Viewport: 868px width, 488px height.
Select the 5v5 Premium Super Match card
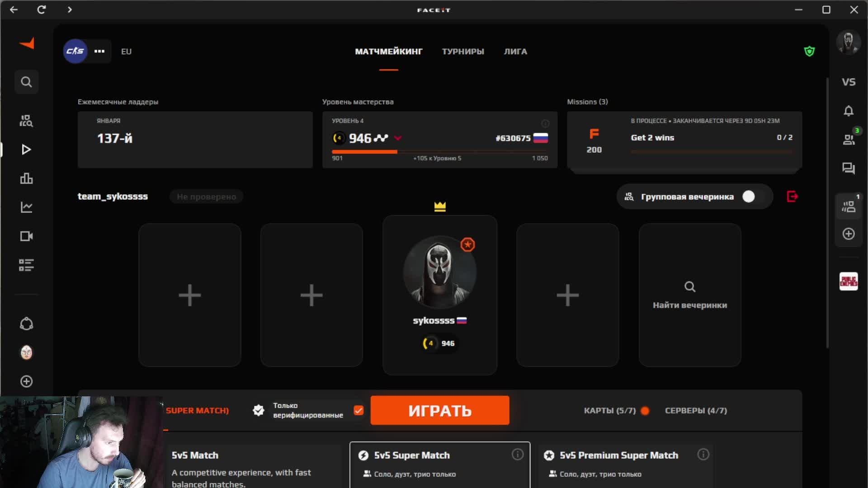click(x=626, y=466)
